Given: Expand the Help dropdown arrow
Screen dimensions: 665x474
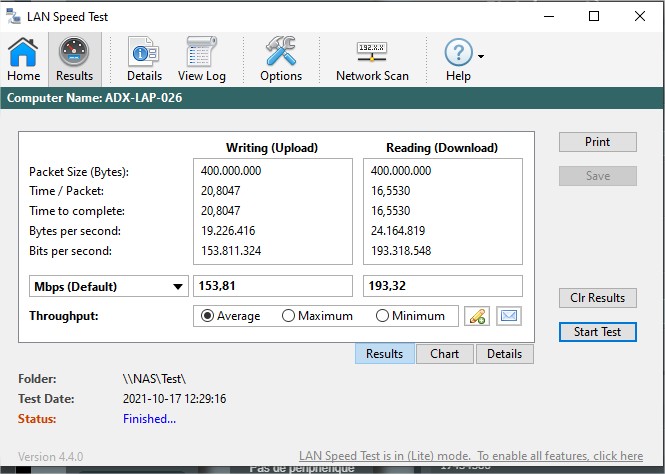Looking at the screenshot, I should point(482,57).
